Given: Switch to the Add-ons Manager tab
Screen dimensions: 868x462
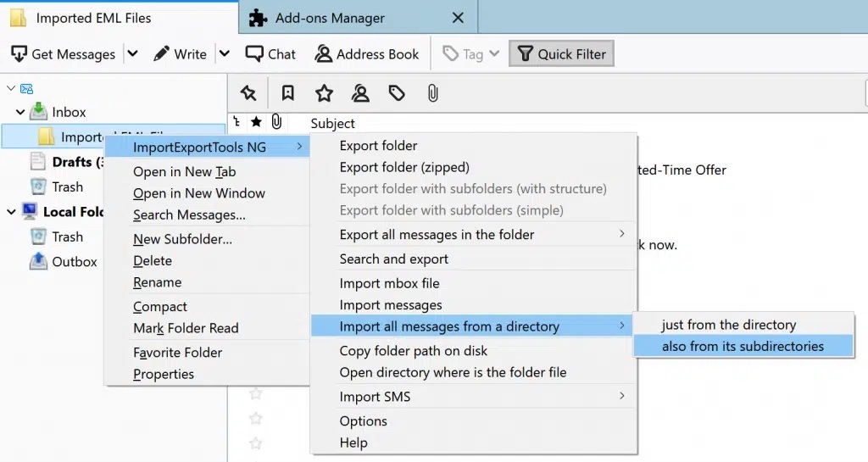Looking at the screenshot, I should coord(359,18).
